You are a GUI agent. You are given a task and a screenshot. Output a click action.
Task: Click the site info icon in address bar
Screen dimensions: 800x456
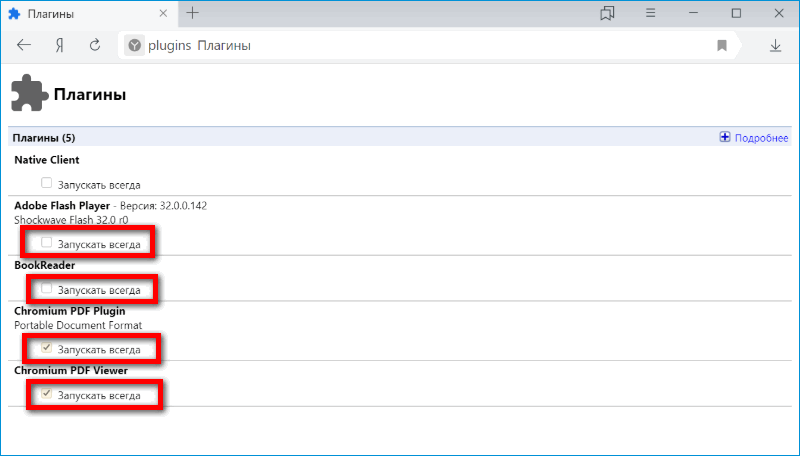pos(134,45)
